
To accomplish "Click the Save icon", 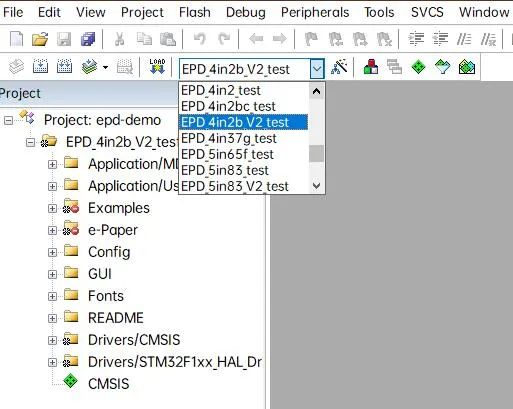I will (64, 39).
